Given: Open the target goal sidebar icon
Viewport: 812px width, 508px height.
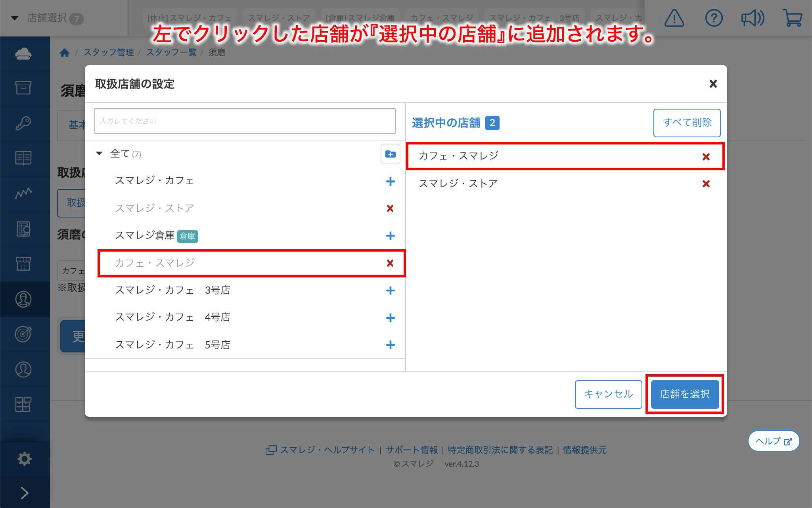Looking at the screenshot, I should [23, 334].
